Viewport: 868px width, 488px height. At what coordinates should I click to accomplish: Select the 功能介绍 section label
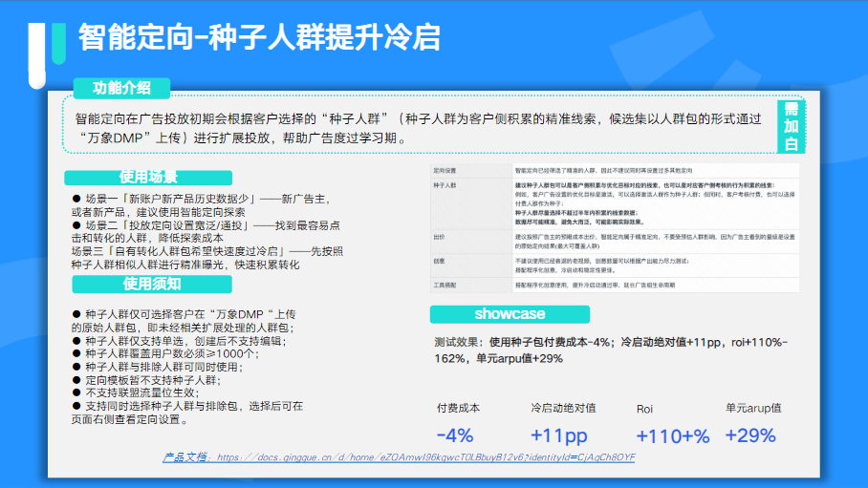click(x=121, y=88)
